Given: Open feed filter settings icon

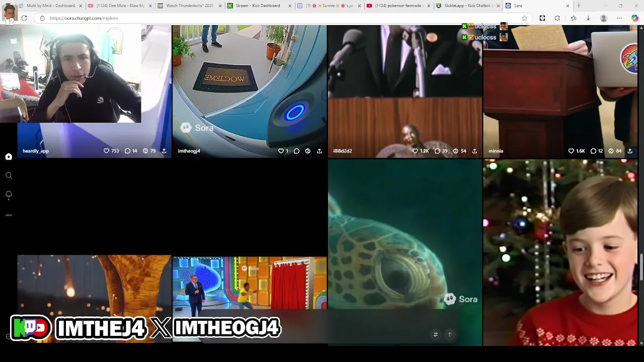Looking at the screenshot, I should (x=436, y=334).
